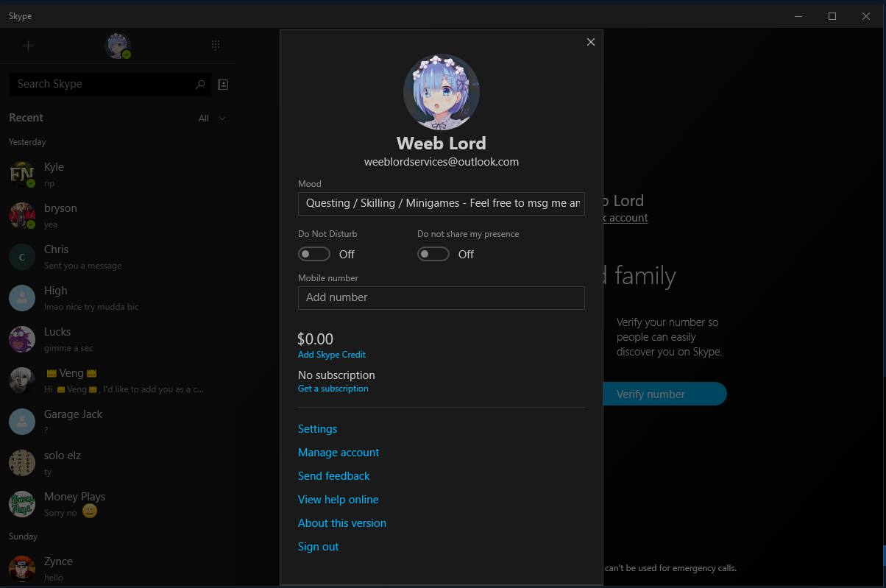Screen dimensions: 886x588
Task: Click Chris's initial C avatar
Action: tap(22, 257)
